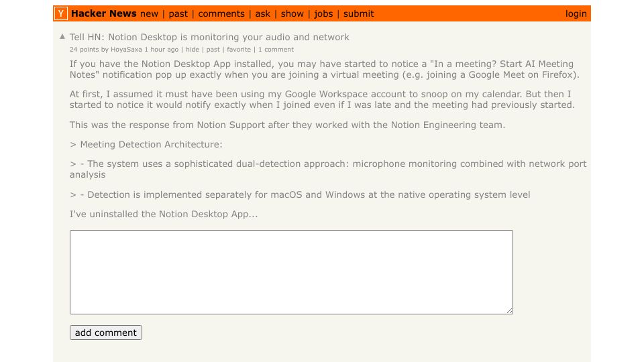View HoyaSaxa's user profile
Screen dimensions: 644x362
click(x=126, y=49)
